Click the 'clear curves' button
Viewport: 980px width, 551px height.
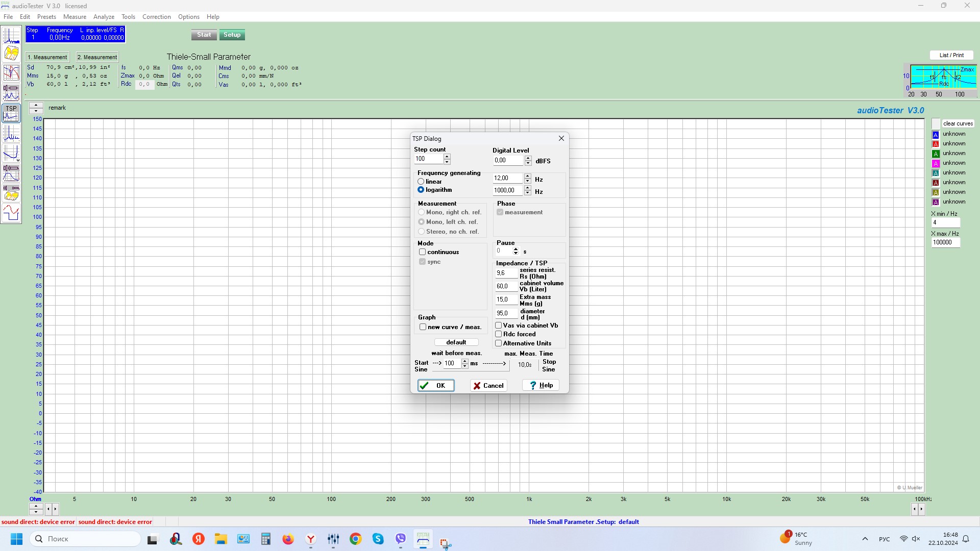(958, 123)
